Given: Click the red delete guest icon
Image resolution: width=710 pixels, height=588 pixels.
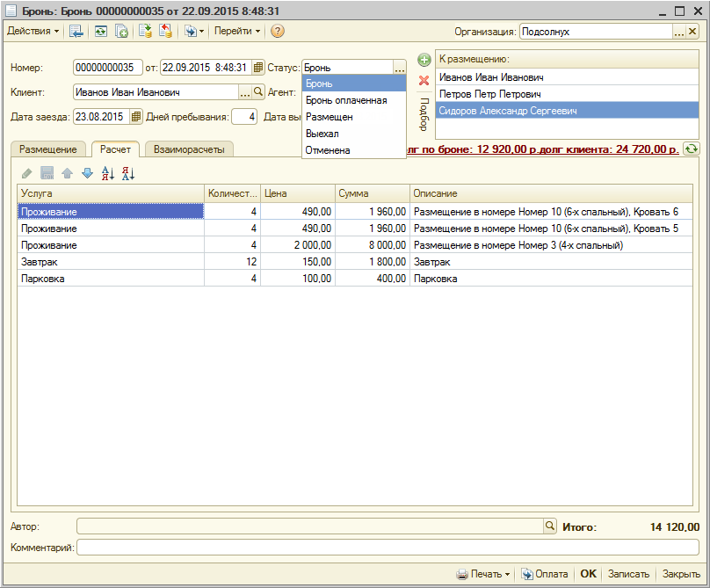Looking at the screenshot, I should (424, 80).
